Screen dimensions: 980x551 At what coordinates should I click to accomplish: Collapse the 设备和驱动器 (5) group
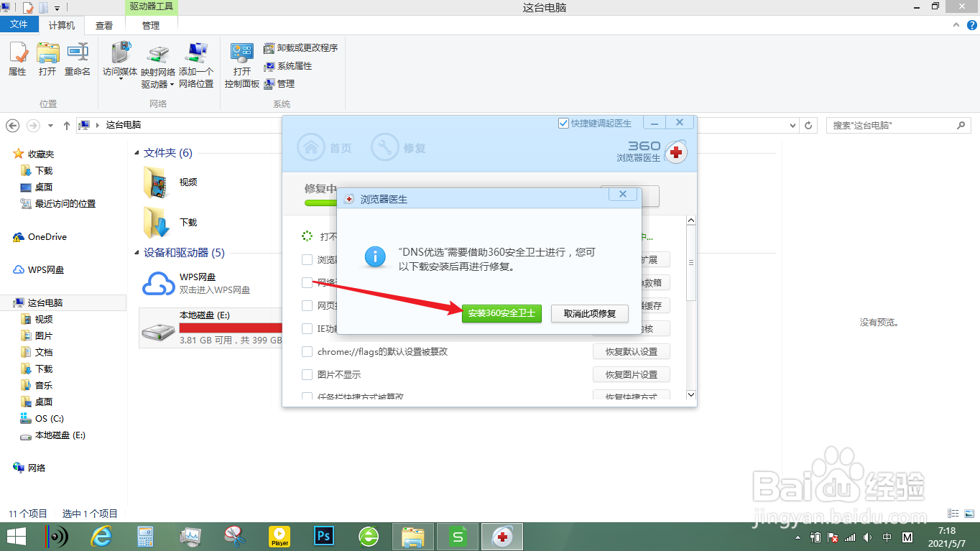[x=137, y=253]
